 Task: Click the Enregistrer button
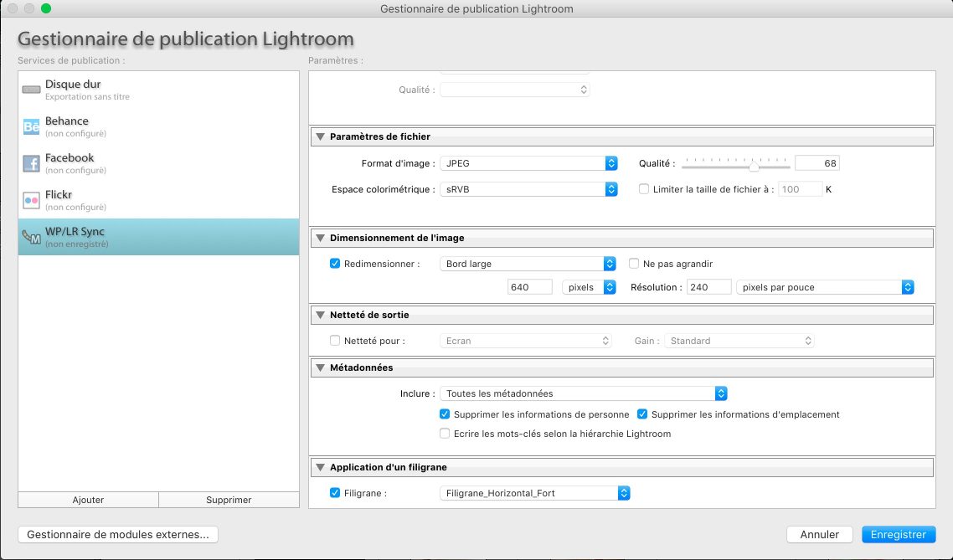click(898, 534)
